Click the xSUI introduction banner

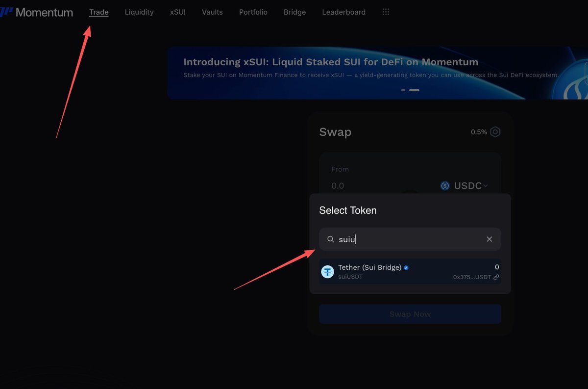[377, 73]
